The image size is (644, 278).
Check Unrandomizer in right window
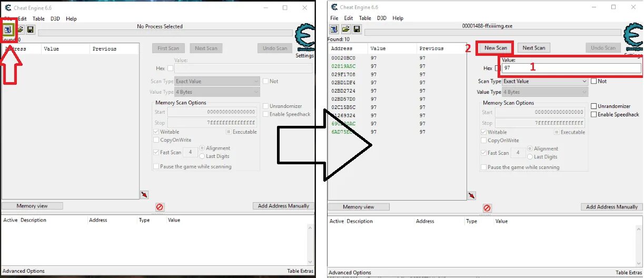coord(594,106)
